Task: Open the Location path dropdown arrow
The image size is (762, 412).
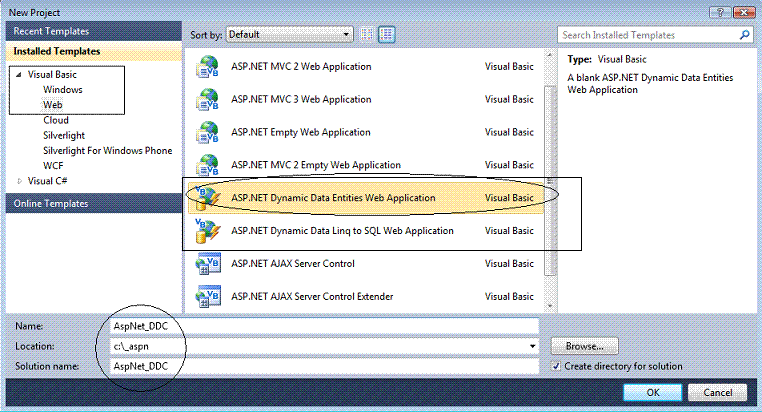Action: click(x=533, y=346)
